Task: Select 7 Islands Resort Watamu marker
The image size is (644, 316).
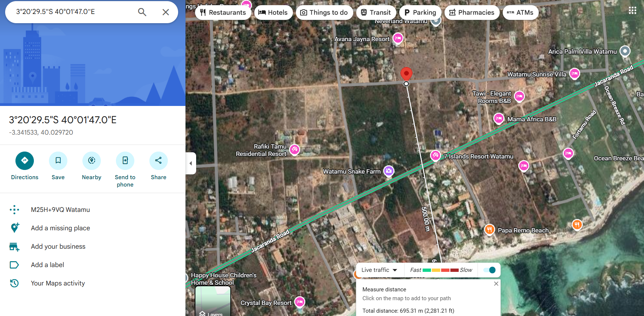Action: [x=435, y=156]
